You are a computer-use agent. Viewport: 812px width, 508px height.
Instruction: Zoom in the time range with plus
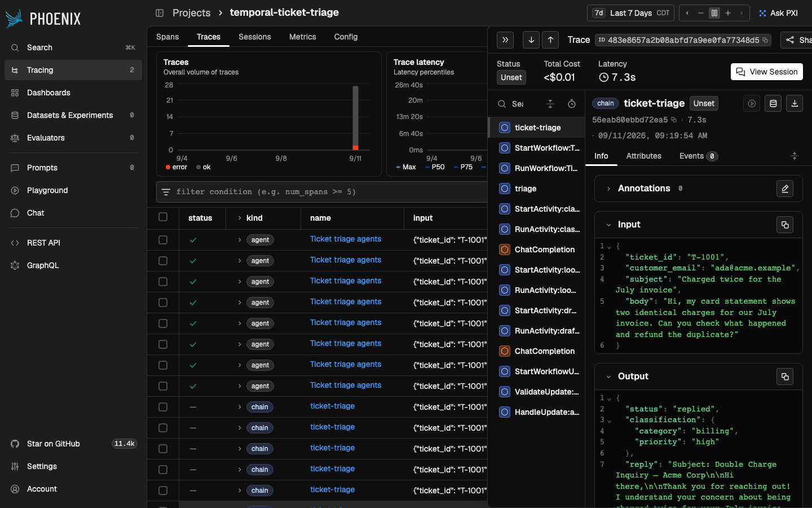pyautogui.click(x=728, y=13)
